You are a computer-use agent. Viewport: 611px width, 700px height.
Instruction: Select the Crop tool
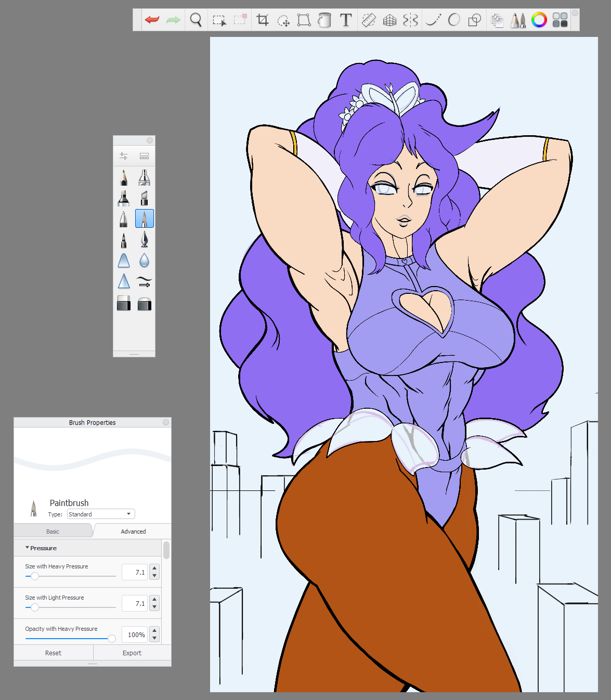coord(263,20)
